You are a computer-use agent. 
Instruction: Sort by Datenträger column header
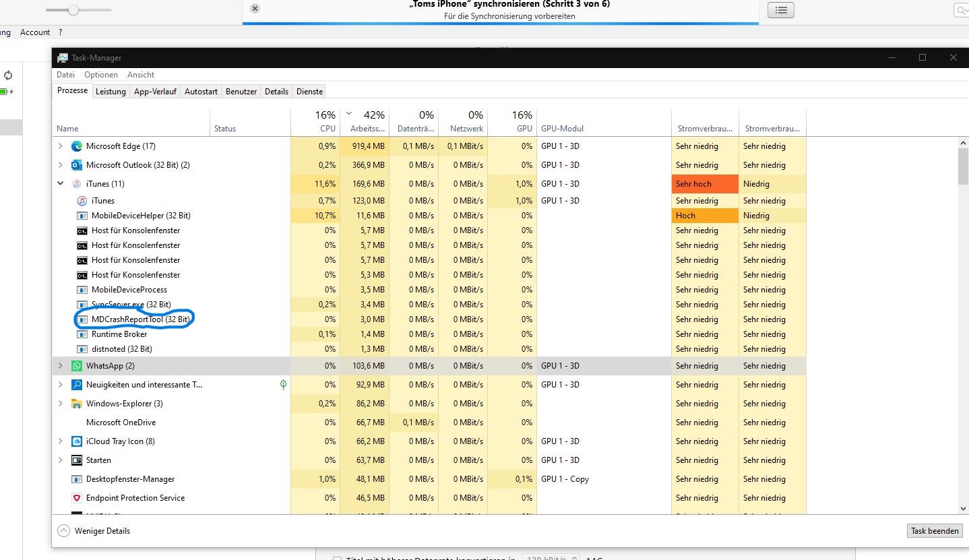[414, 121]
